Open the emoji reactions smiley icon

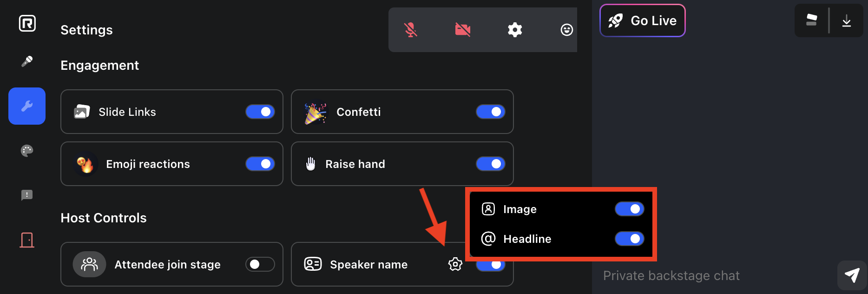click(x=566, y=30)
